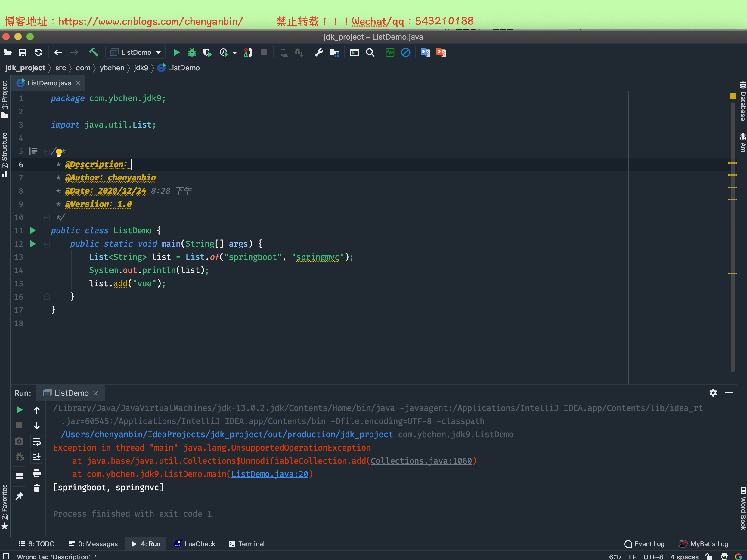
Task: Open Run panel settings gear
Action: click(x=713, y=393)
